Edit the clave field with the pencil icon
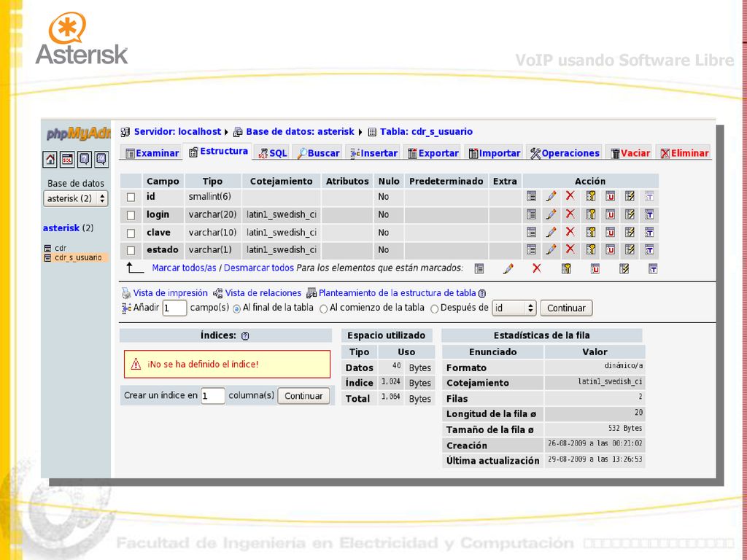This screenshot has width=747, height=560. tap(551, 232)
